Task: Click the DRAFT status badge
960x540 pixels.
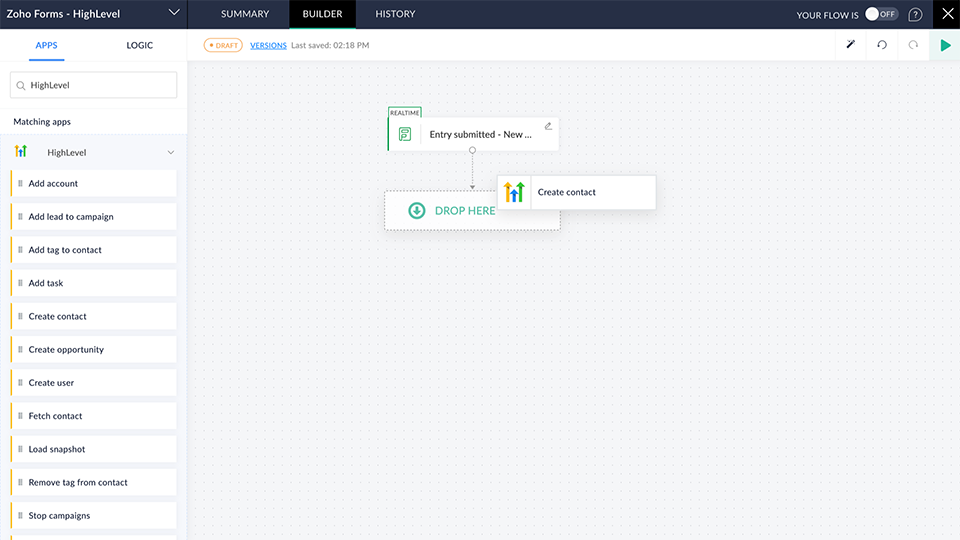Action: click(x=223, y=45)
